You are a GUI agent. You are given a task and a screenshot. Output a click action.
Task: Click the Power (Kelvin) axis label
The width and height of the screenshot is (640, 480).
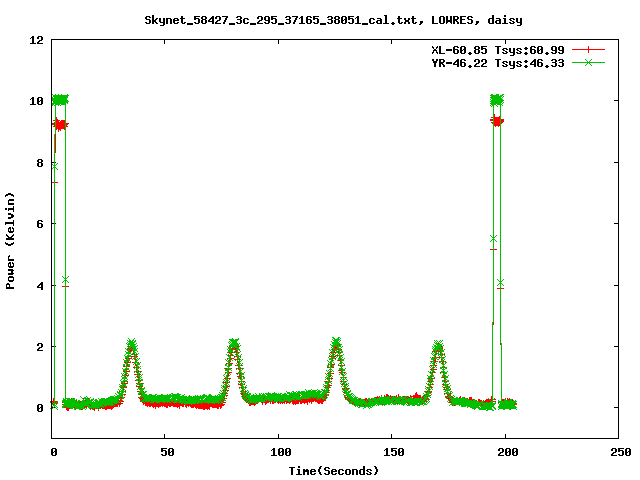[10, 241]
